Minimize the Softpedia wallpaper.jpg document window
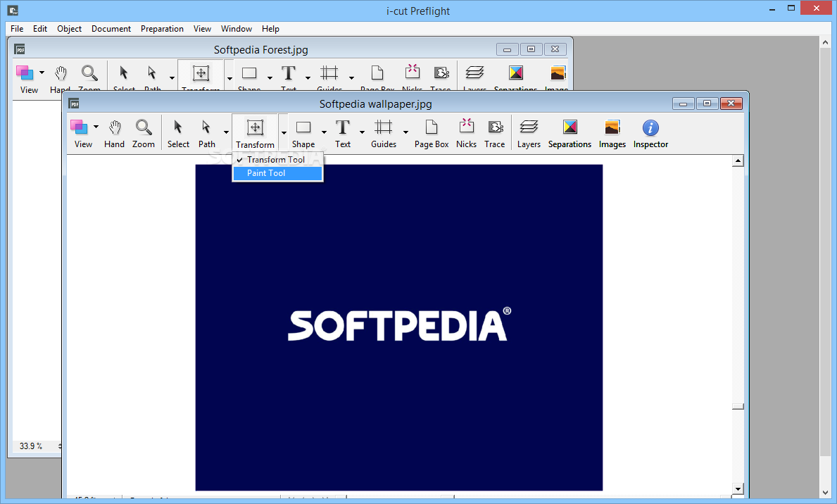The image size is (837, 504). (x=684, y=103)
